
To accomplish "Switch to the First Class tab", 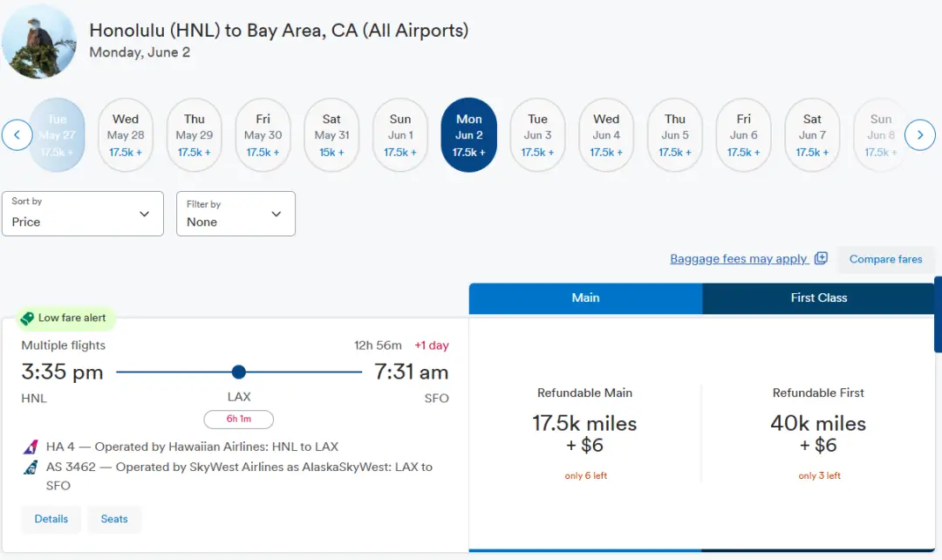I will [818, 298].
